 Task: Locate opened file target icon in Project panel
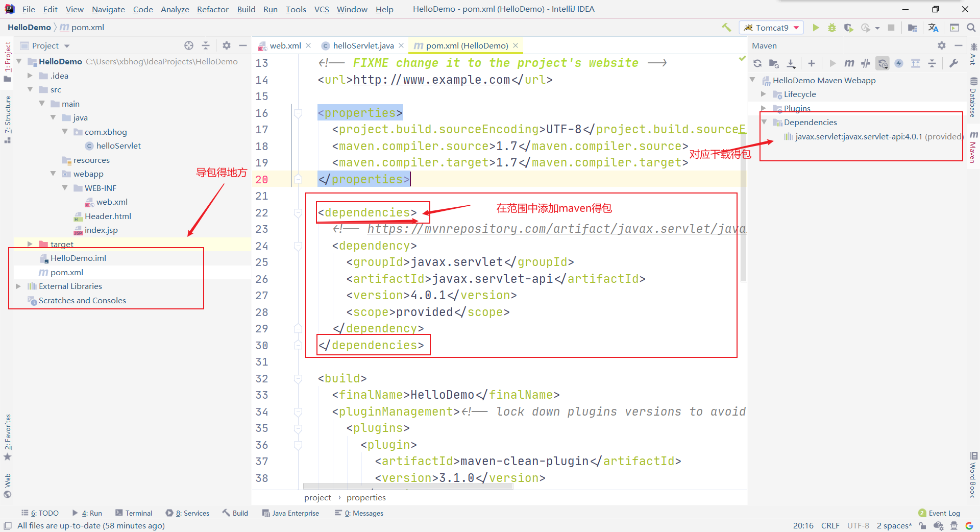pyautogui.click(x=189, y=45)
